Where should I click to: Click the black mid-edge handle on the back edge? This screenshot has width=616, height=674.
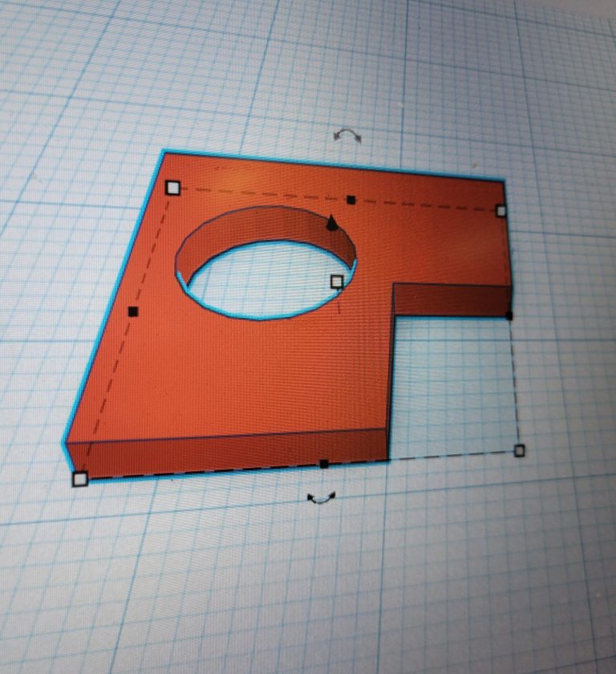point(351,200)
